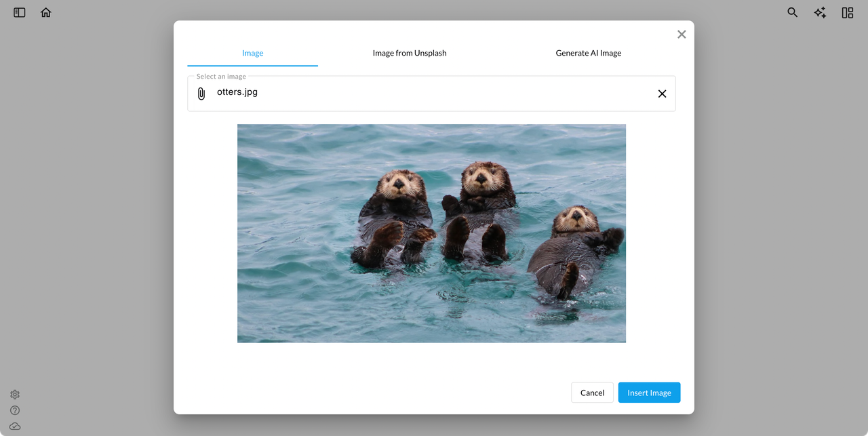Switch to Image from Unsplash tab
The image size is (868, 436).
click(x=410, y=53)
